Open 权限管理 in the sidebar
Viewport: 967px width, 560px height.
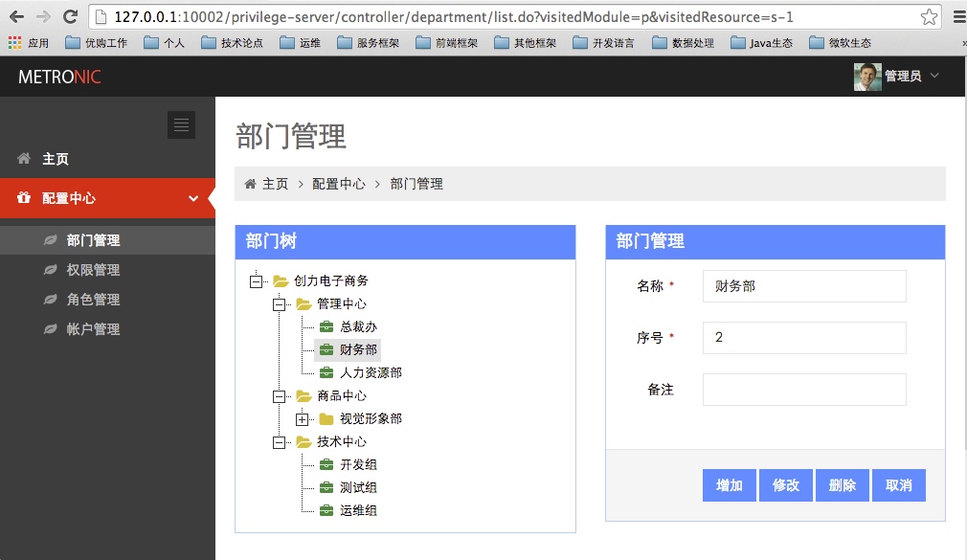(x=107, y=270)
